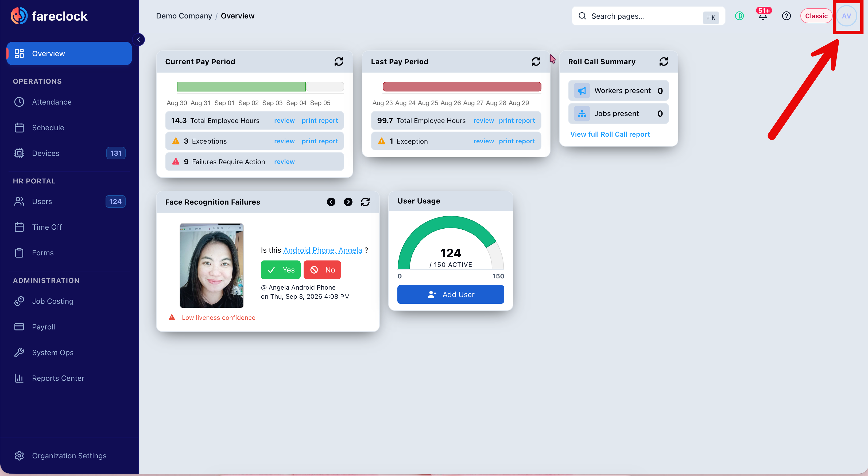This screenshot has width=868, height=476.
Task: Click the green current pay period progress bar
Action: tap(241, 87)
